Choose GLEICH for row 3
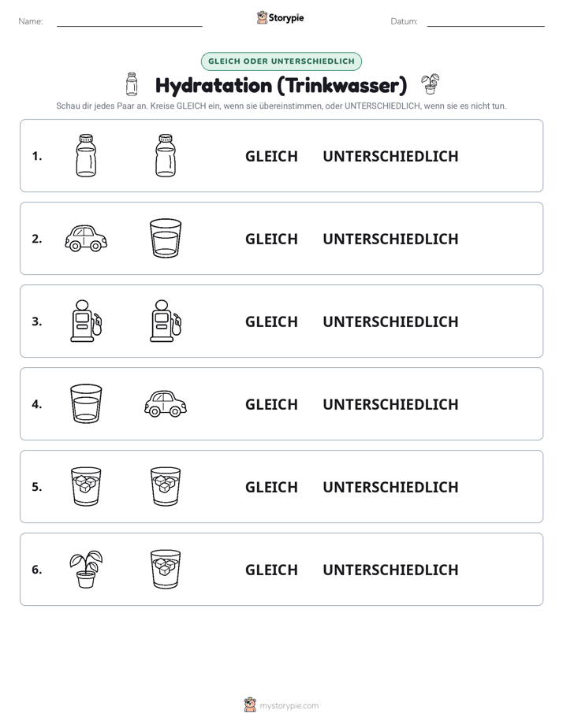The image size is (563, 728). click(271, 321)
